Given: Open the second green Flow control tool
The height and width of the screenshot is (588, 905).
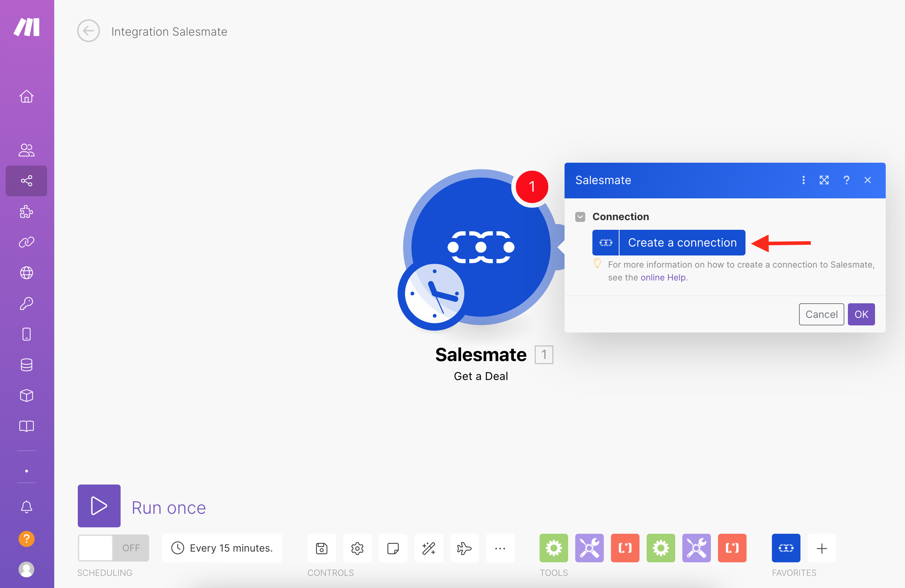Looking at the screenshot, I should coord(661,548).
